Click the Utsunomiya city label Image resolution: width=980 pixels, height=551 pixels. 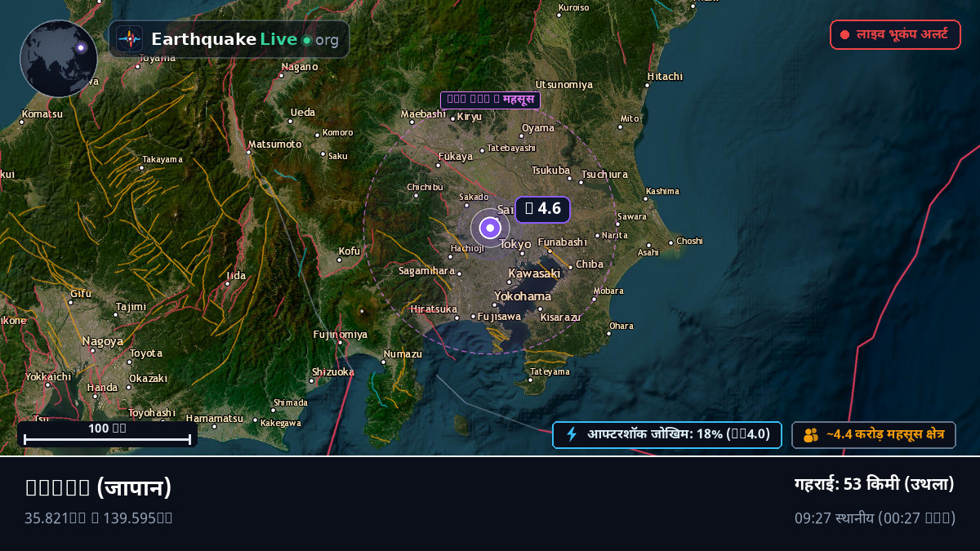point(564,85)
